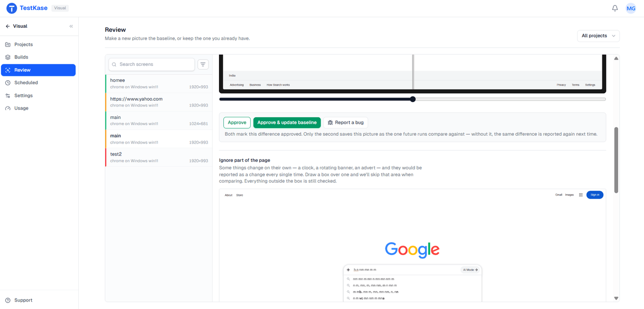
Task: Click Terms link in top preview
Action: [575, 85]
